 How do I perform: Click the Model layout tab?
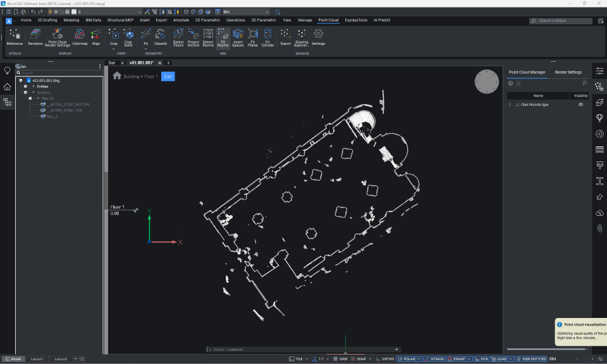[x=14, y=359]
